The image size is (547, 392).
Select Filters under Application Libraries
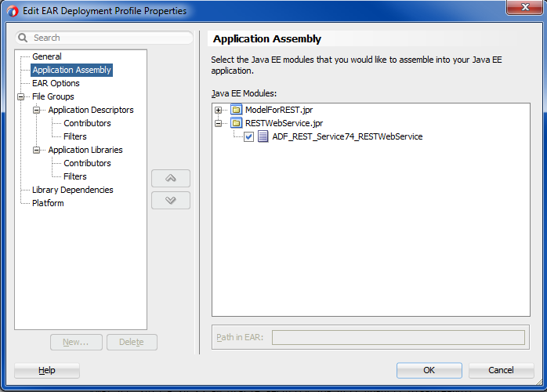point(75,176)
